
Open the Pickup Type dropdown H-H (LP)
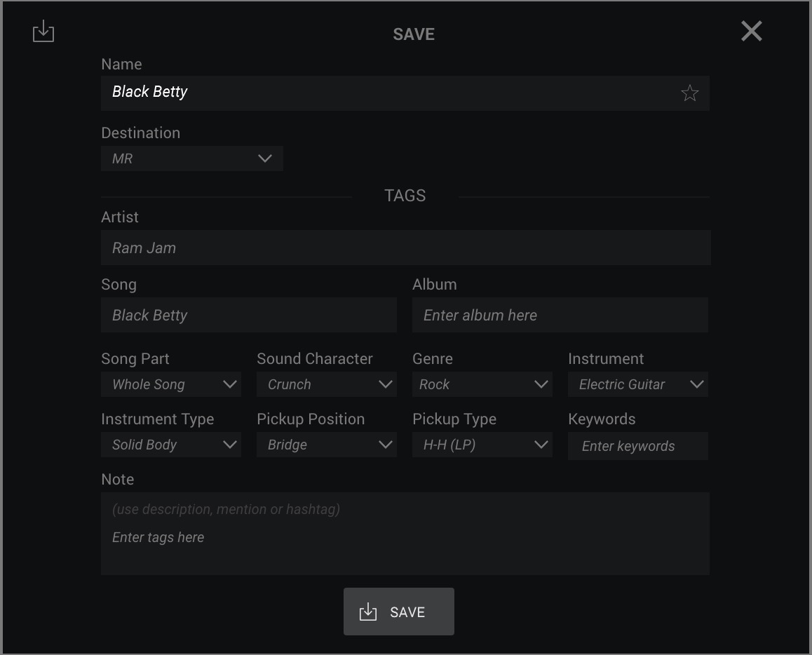(x=482, y=444)
